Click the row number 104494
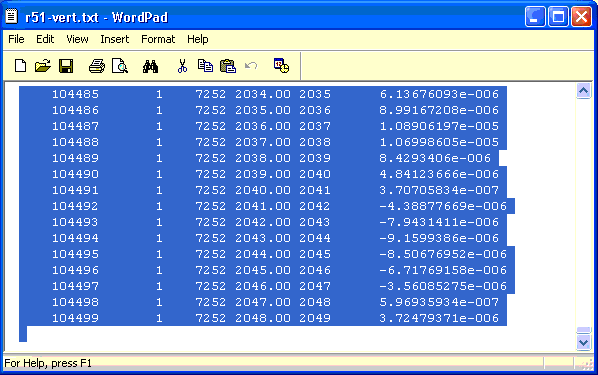Screen dimensions: 598x375 pos(75,238)
